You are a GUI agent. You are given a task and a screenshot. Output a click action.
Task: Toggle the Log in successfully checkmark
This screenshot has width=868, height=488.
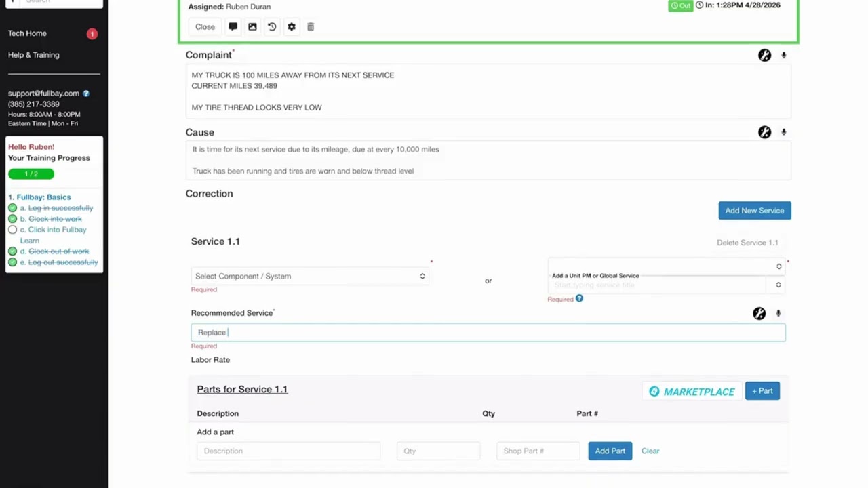[x=12, y=208]
